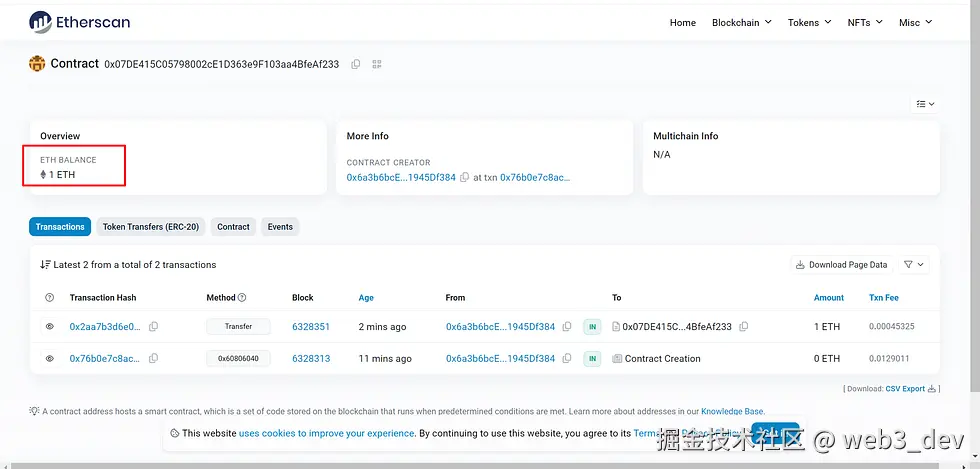Click the To address 0x07DE415C...4BfeAf233
Screen dimensions: 980x469
click(x=677, y=326)
